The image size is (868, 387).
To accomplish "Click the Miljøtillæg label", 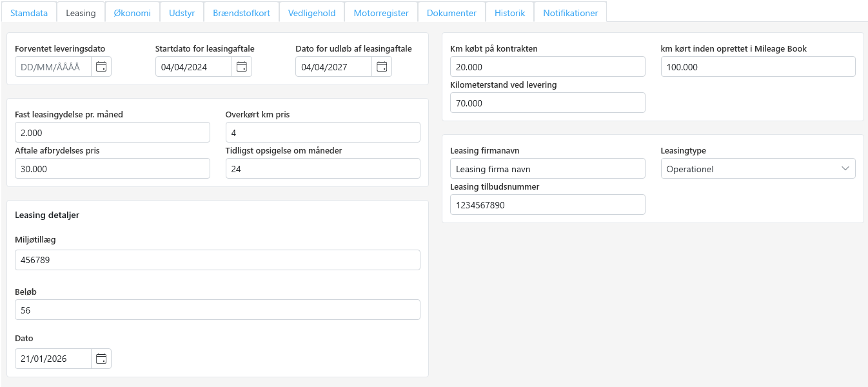I will tap(35, 239).
